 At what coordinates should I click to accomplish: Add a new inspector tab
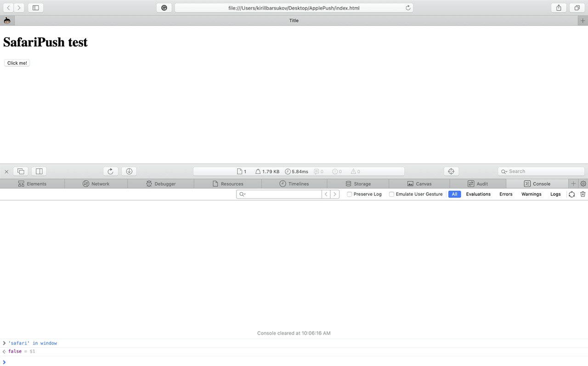(573, 183)
